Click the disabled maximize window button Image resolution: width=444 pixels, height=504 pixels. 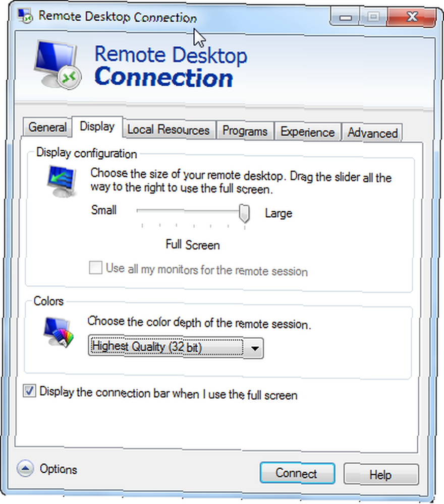click(x=373, y=17)
